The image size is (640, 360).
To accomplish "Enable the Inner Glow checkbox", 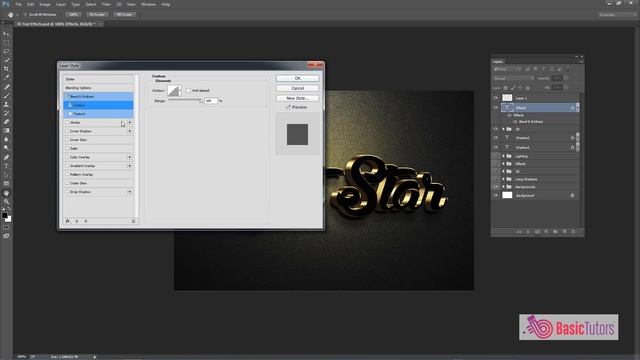I will pyautogui.click(x=67, y=140).
